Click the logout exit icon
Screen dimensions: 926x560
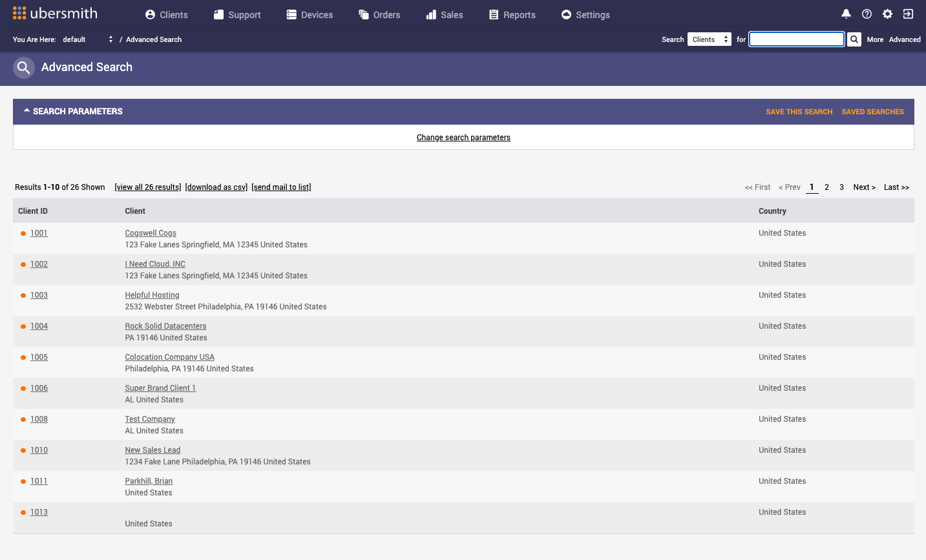click(908, 14)
